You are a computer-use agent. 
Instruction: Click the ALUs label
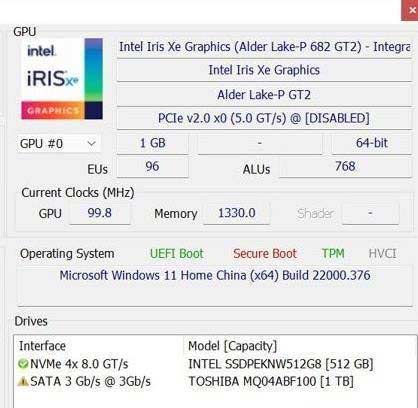click(256, 169)
